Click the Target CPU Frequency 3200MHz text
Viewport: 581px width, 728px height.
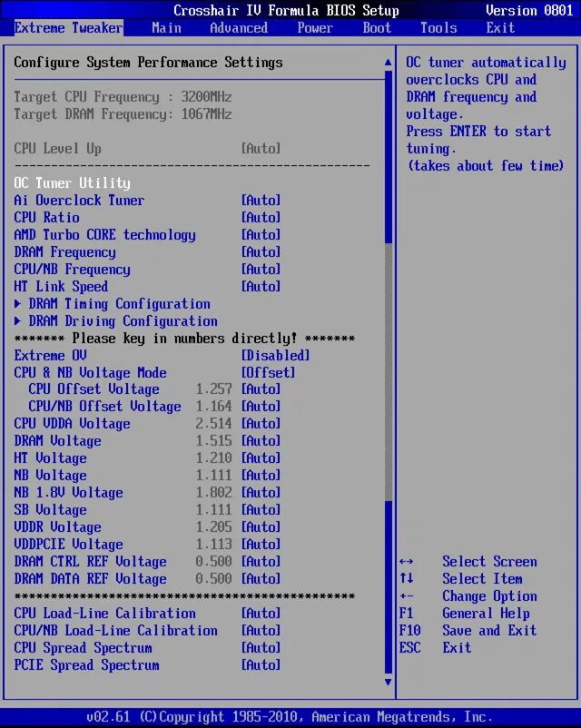pyautogui.click(x=123, y=96)
